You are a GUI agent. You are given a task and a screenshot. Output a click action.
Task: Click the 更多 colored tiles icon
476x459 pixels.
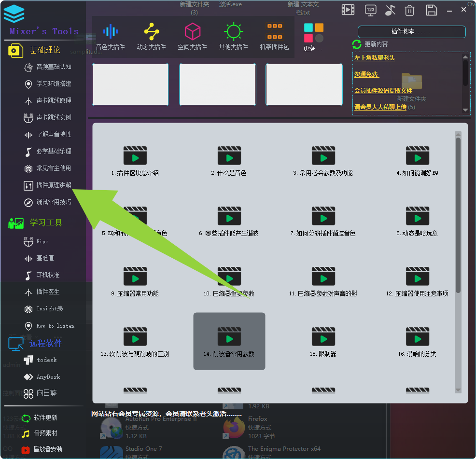click(314, 32)
